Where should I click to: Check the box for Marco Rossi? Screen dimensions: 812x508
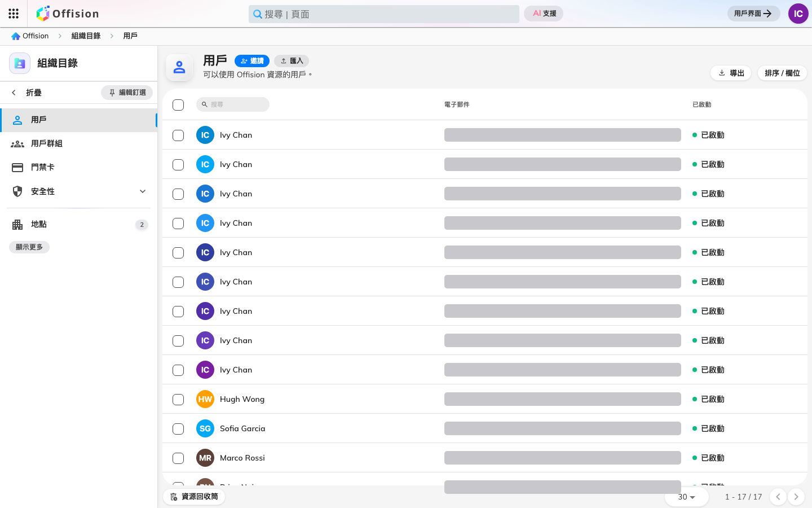click(178, 458)
